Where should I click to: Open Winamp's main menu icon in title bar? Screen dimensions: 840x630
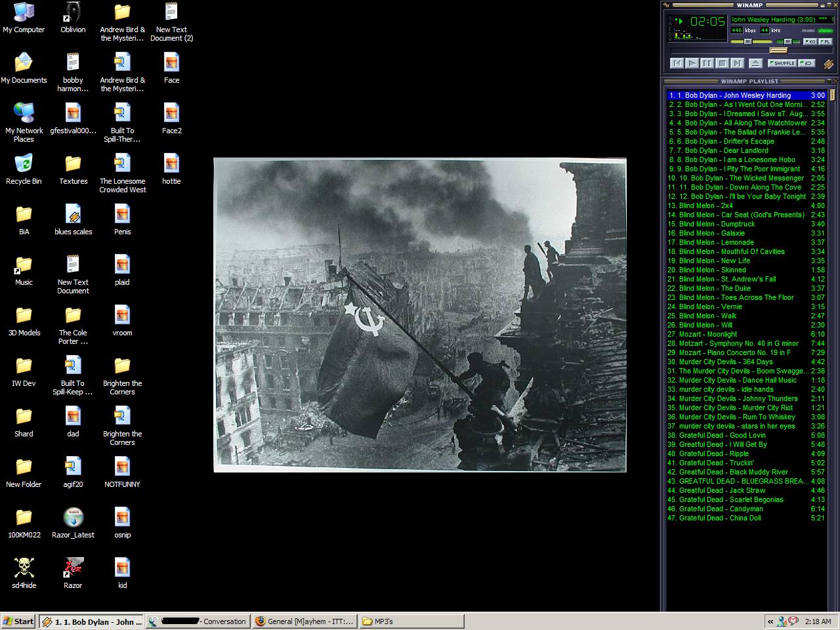coord(667,5)
